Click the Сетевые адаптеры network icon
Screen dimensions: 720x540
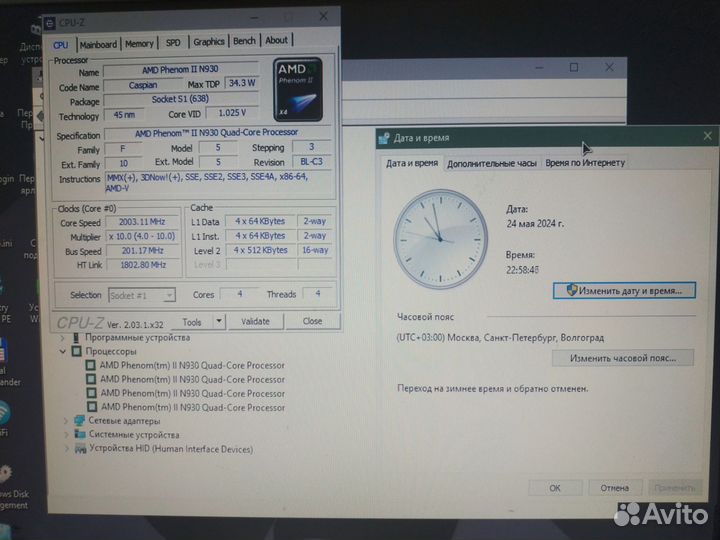click(x=79, y=421)
